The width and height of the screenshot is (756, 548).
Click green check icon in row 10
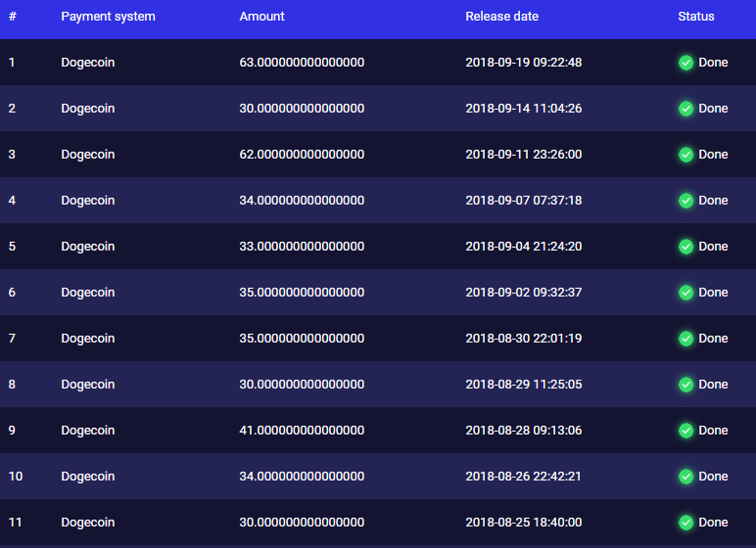(x=685, y=477)
